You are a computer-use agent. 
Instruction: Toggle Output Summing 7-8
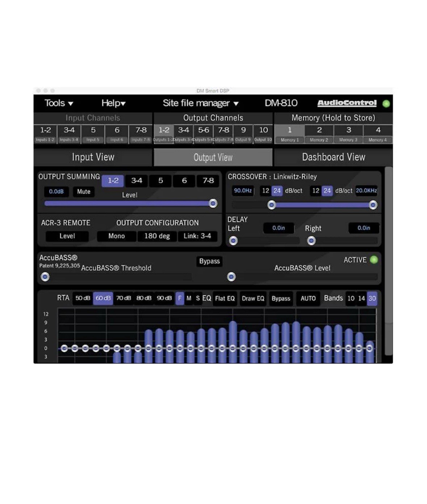pyautogui.click(x=208, y=181)
